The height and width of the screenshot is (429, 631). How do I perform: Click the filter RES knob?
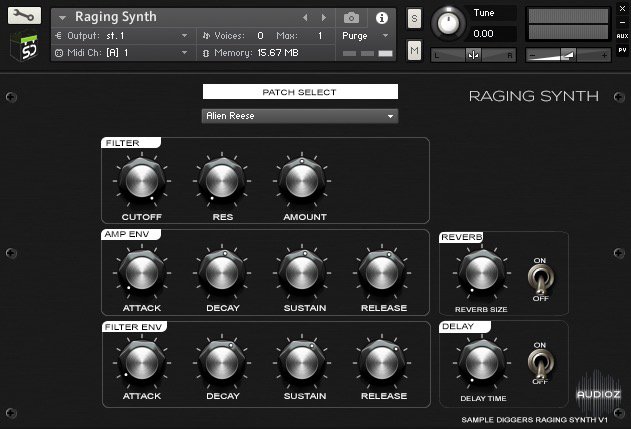coord(222,181)
